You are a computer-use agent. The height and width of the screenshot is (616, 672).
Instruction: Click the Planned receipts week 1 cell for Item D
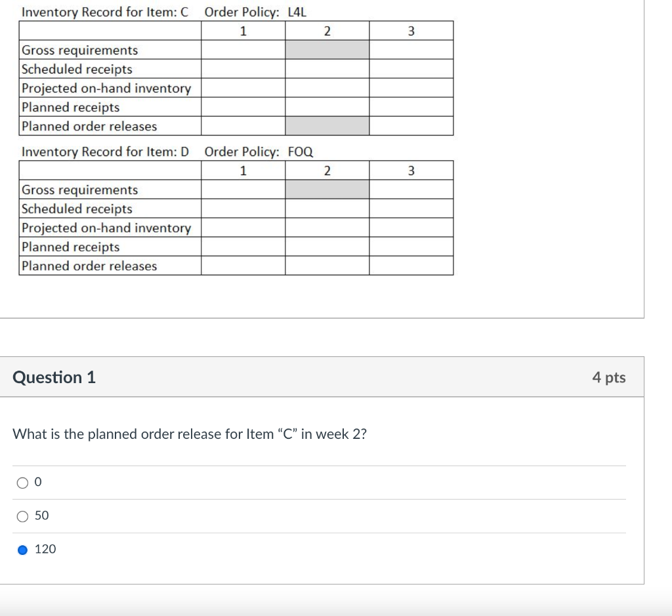pyautogui.click(x=243, y=247)
